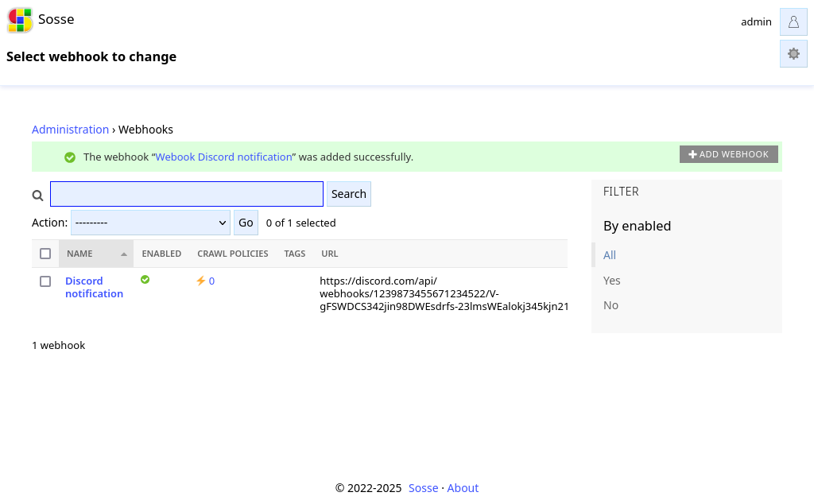Viewport: 814px width, 504px height.
Task: Open the settings gear icon
Action: (x=793, y=53)
